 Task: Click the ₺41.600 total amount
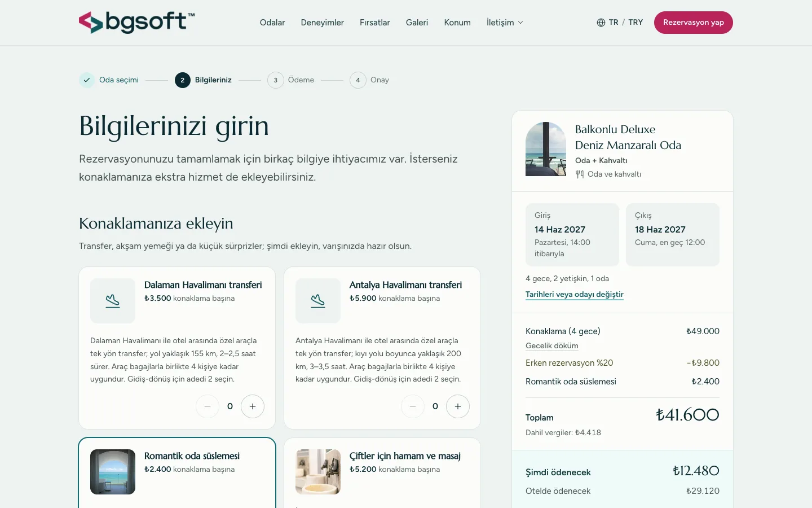(687, 415)
